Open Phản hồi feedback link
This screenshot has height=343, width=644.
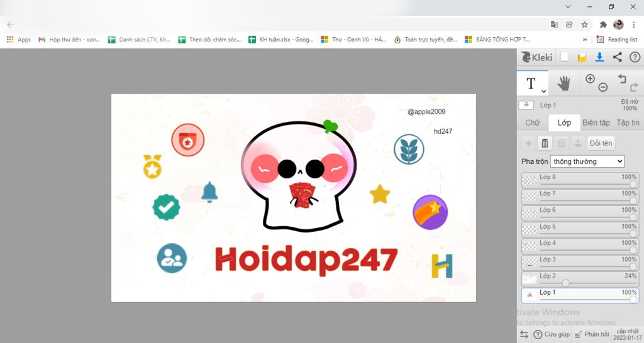click(592, 334)
